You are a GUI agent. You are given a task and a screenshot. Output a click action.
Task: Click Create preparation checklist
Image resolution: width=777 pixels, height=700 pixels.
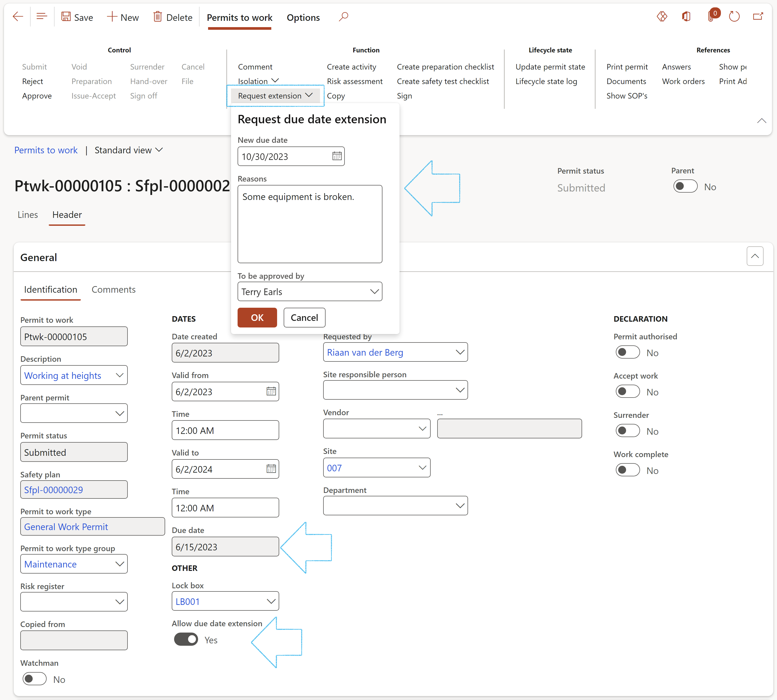445,67
